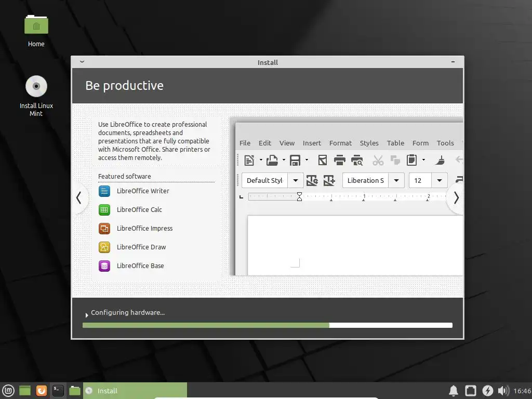The width and height of the screenshot is (532, 399).
Task: Click Form menu in slideshow image
Action: point(420,143)
